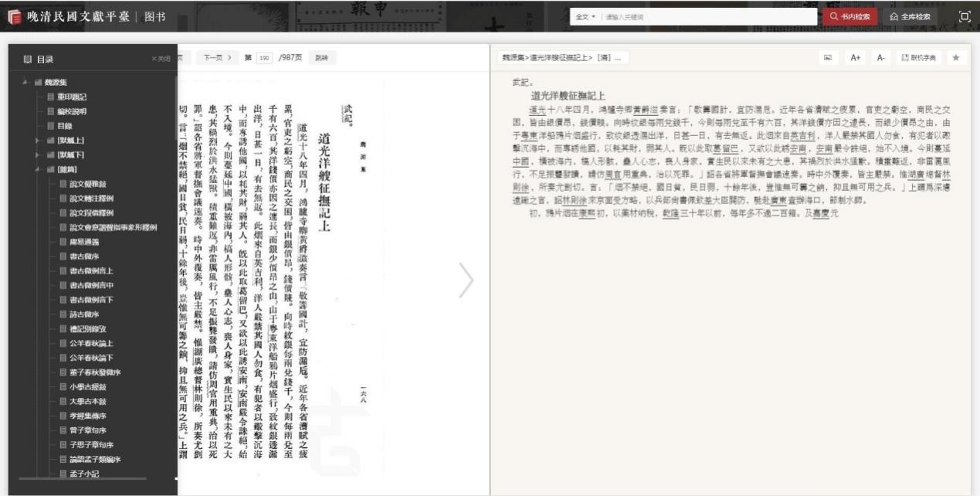Open 說文會意諧聲指事象形釋例 entry

114,227
